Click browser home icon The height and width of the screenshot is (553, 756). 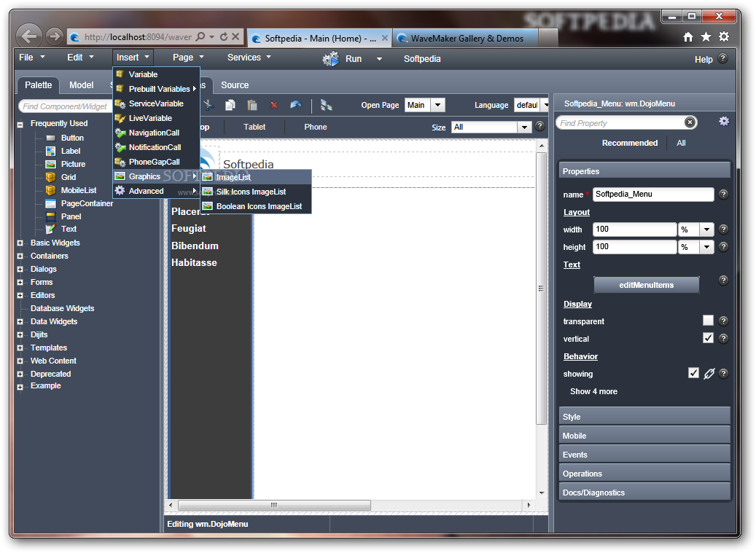coord(688,37)
